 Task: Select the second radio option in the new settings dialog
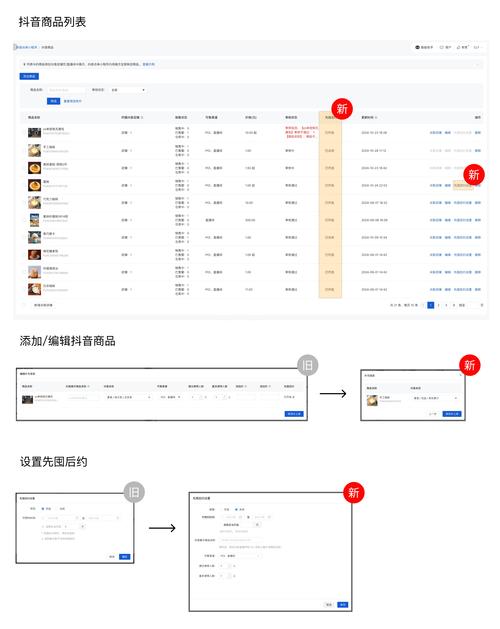[236, 509]
